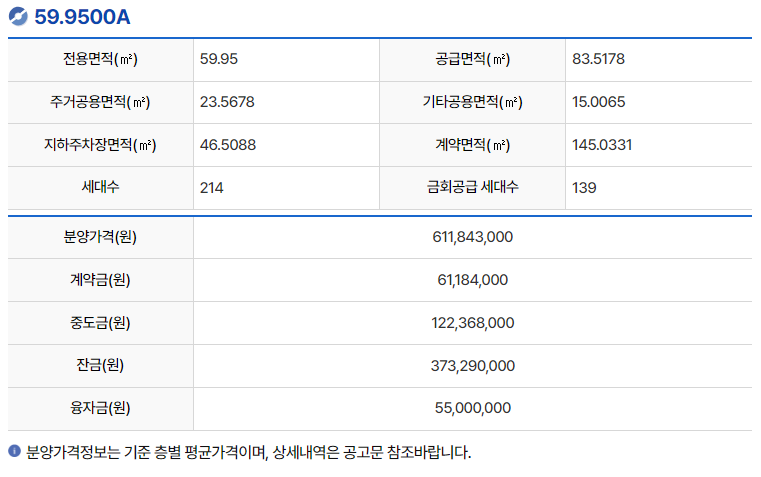Viewport: 761px width, 477px height.
Task: Select the amount 122,368,000
Action: pyautogui.click(x=473, y=323)
